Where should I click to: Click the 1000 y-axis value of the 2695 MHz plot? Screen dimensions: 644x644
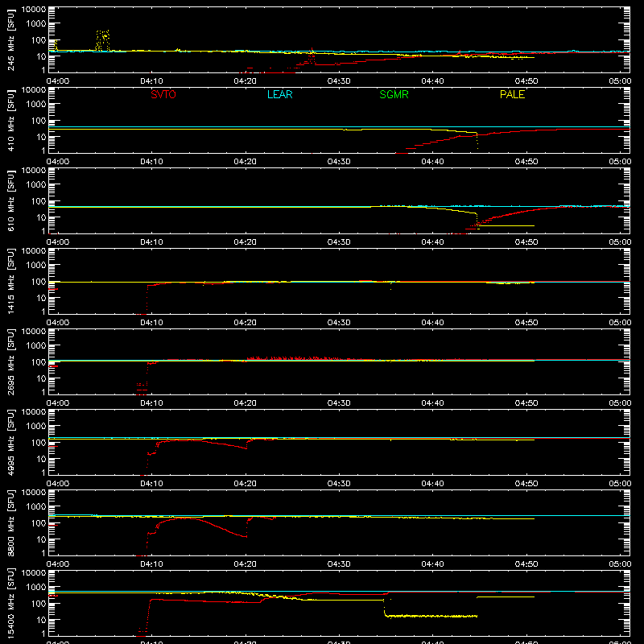pos(36,346)
